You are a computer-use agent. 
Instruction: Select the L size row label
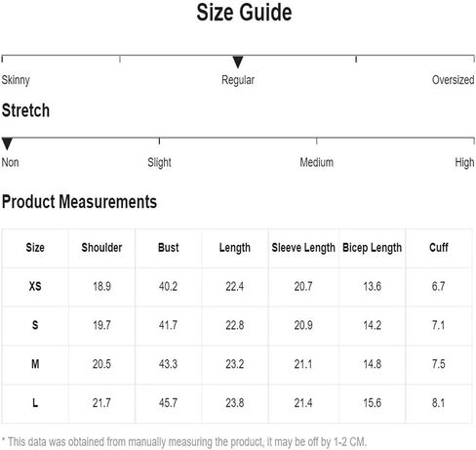coord(35,403)
